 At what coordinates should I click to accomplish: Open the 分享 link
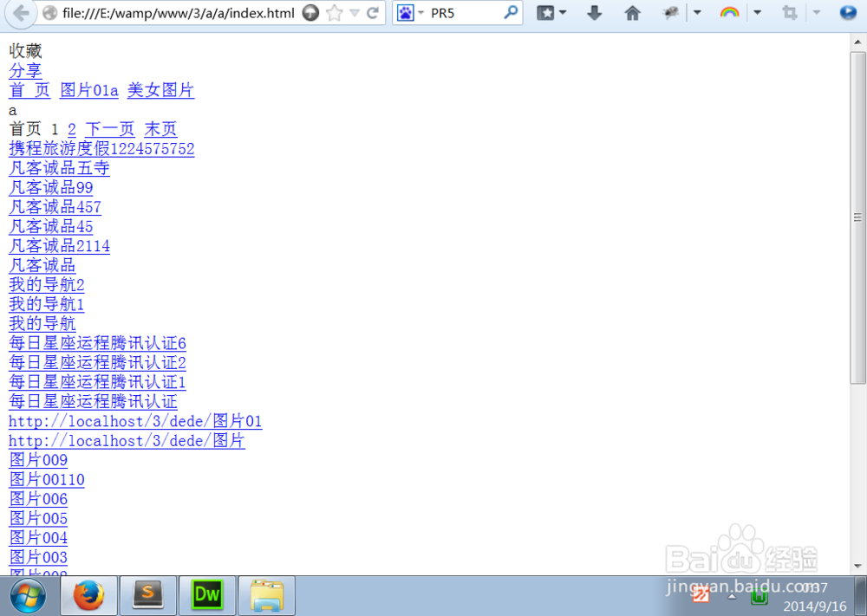pos(25,71)
